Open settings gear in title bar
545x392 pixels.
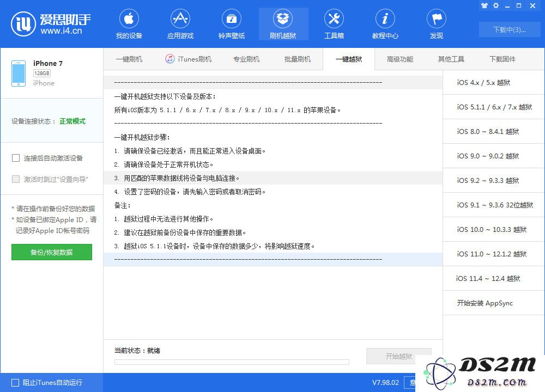pos(496,5)
